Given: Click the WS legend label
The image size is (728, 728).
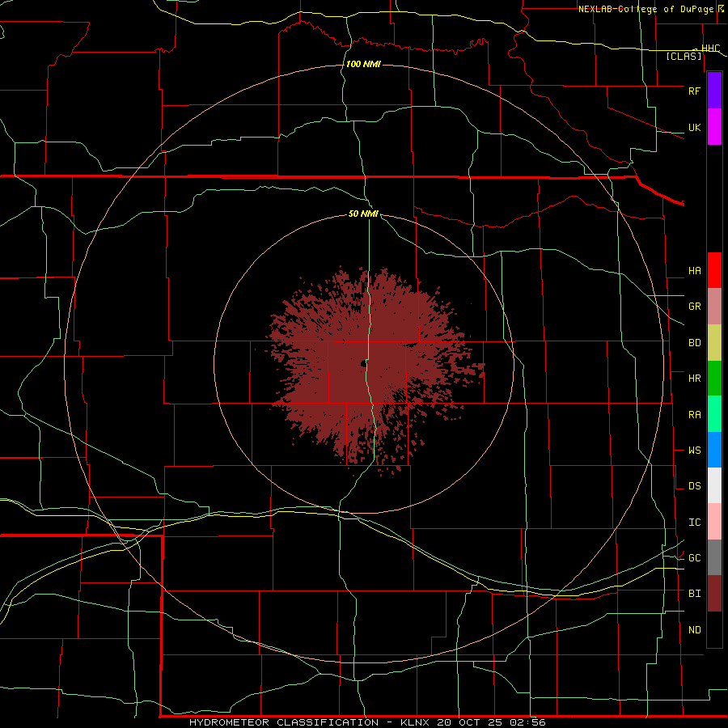Looking at the screenshot, I should (694, 451).
